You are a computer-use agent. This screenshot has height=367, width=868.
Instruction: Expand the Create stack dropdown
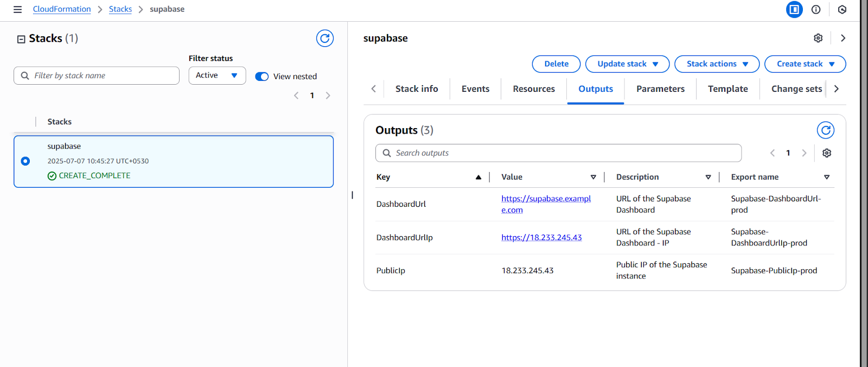(805, 64)
